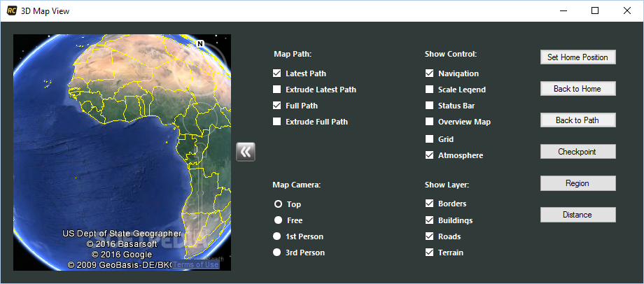Click the RC app icon in title bar
644x284 pixels.
coord(11,10)
